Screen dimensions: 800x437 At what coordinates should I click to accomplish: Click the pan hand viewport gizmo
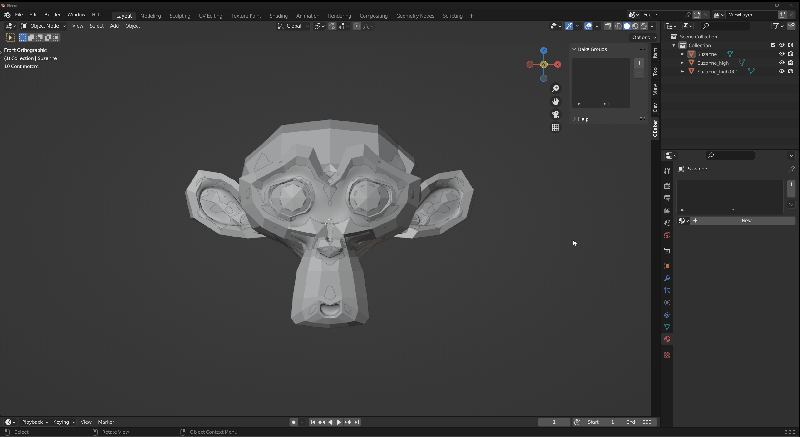(x=555, y=101)
